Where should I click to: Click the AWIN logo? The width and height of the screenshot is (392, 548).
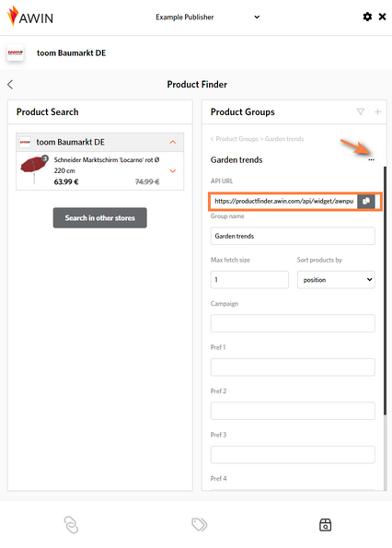point(30,16)
